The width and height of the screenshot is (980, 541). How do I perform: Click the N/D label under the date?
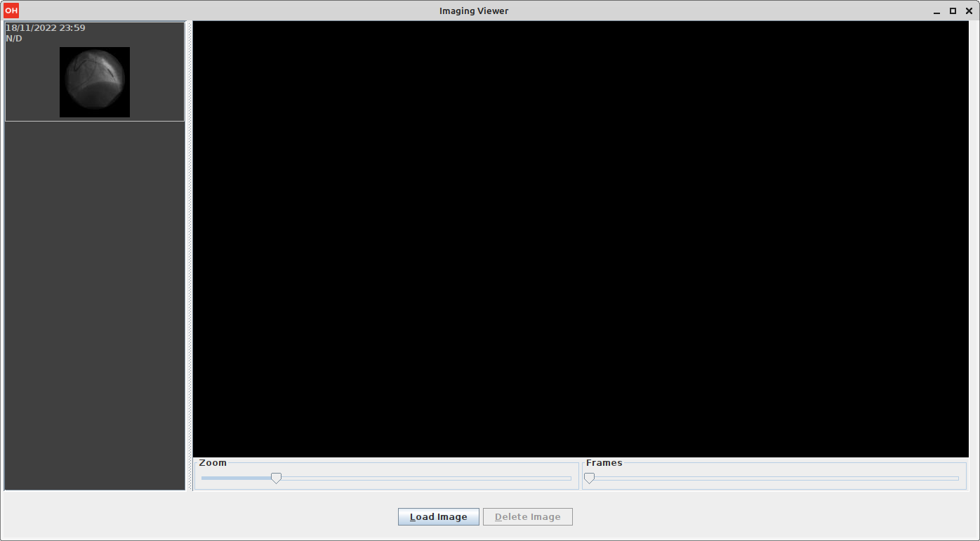tap(14, 39)
